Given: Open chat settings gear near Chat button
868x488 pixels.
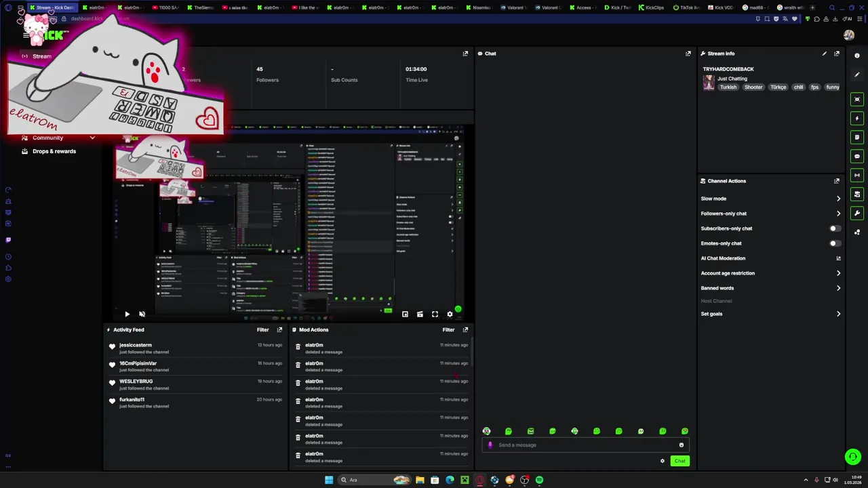Looking at the screenshot, I should [x=663, y=461].
